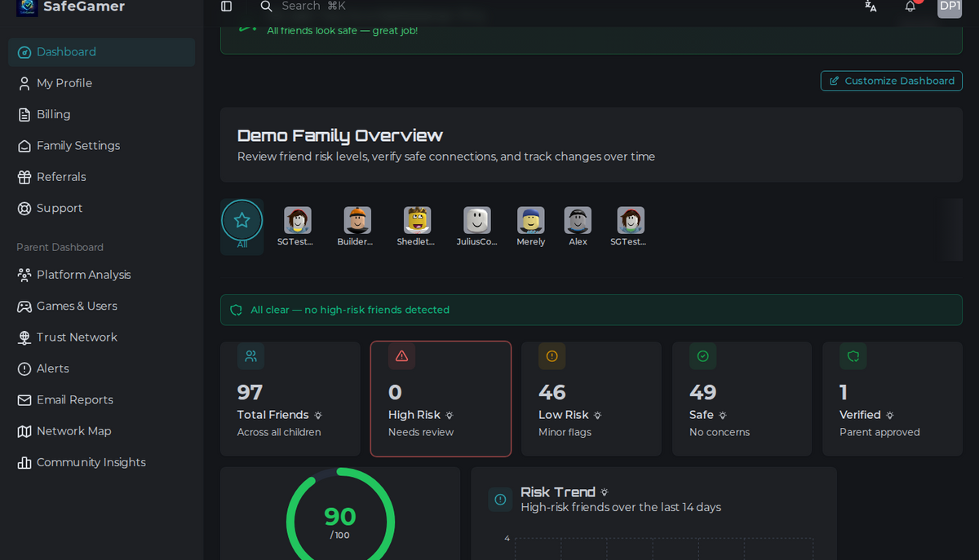Open Community Insights page
This screenshot has height=560, width=979.
tap(101, 462)
